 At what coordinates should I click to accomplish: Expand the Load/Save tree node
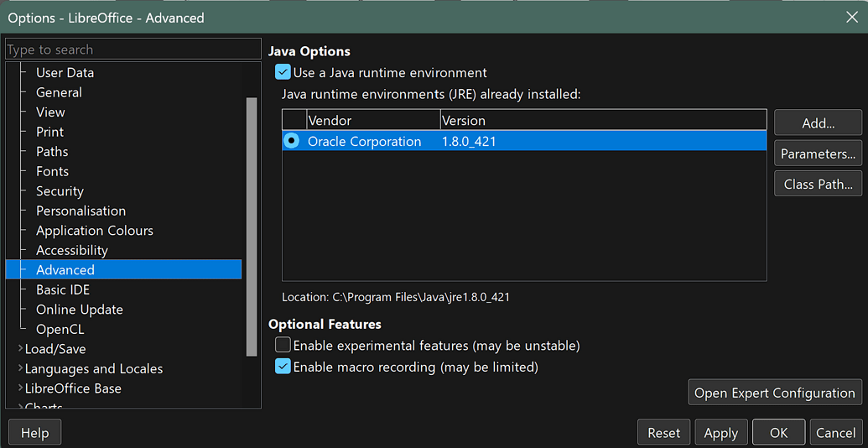pyautogui.click(x=20, y=349)
